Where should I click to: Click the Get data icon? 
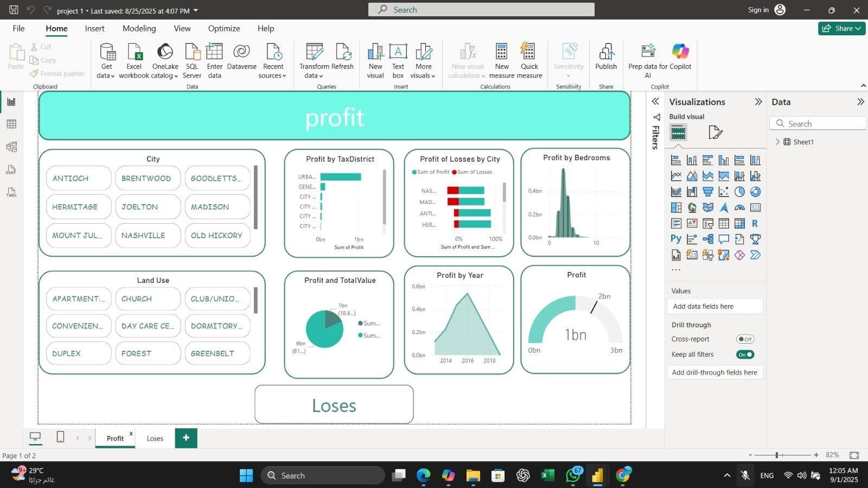point(107,52)
